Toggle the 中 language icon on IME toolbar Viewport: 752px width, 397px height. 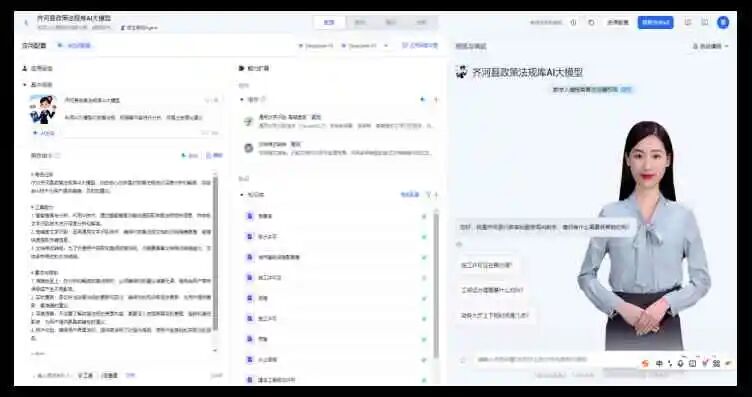[659, 363]
